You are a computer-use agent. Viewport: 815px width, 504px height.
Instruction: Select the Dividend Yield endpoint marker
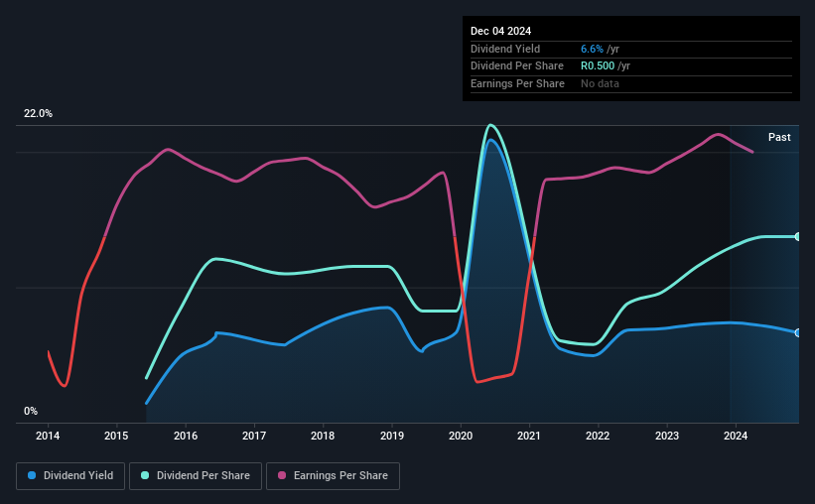pyautogui.click(x=798, y=332)
